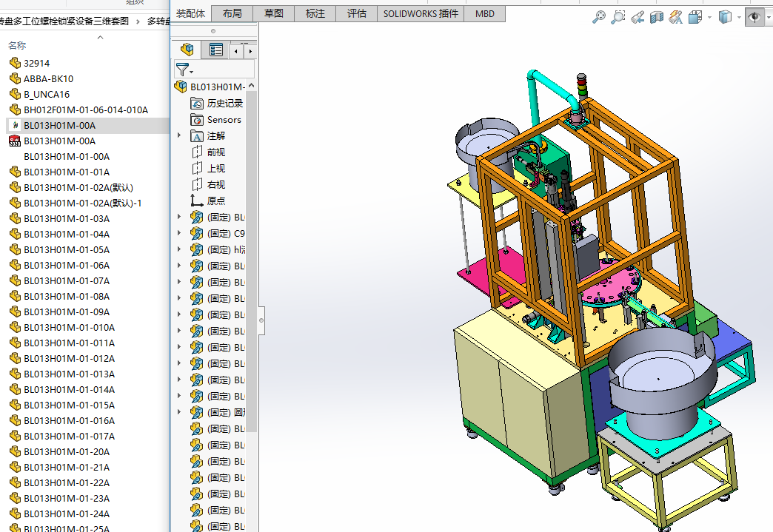Click the Dynamic Annotation Views icon
The width and height of the screenshot is (773, 532).
676,16
